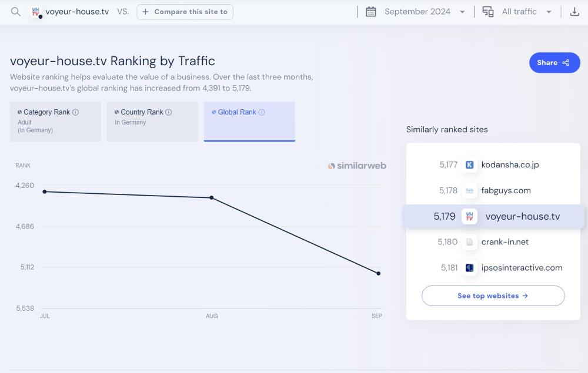Screen dimensions: 588x373
Task: Click the download icon in top bar
Action: point(574,12)
